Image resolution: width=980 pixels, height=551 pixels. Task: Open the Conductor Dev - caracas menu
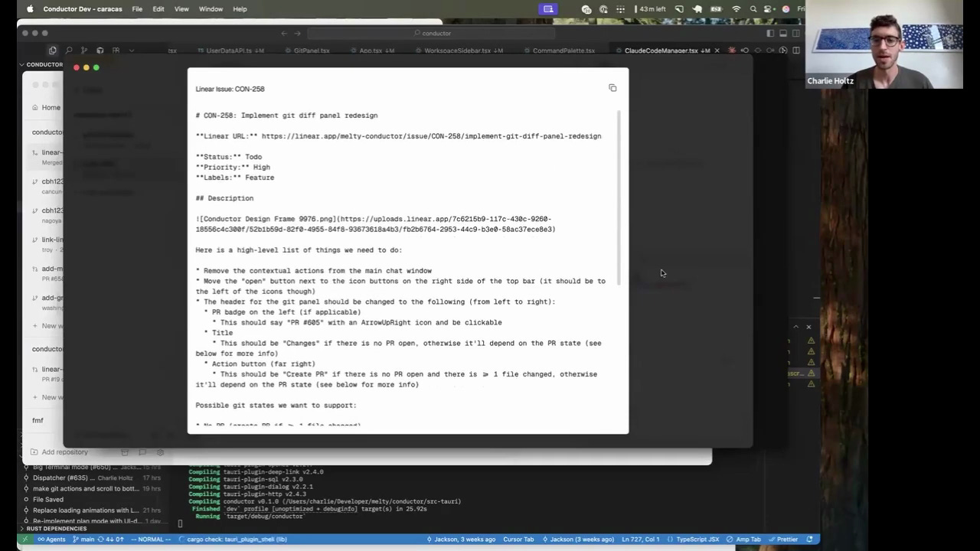[83, 9]
